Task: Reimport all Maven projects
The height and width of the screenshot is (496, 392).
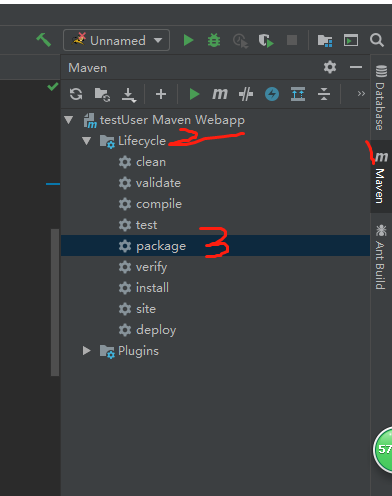Action: point(76,94)
